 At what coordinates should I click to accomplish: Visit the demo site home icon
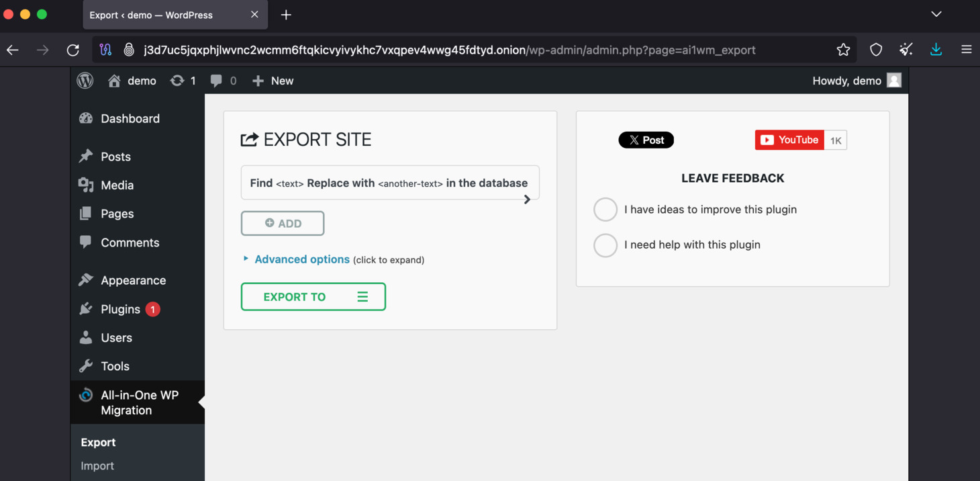(x=114, y=81)
